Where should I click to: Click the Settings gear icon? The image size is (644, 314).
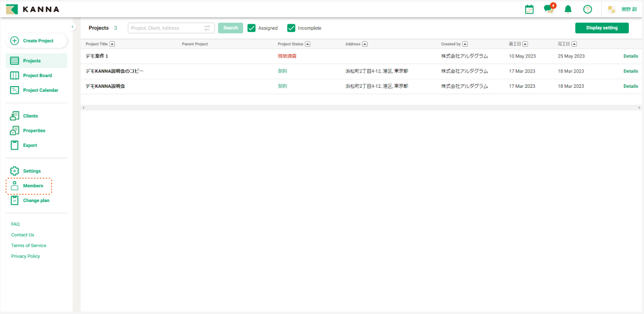15,171
